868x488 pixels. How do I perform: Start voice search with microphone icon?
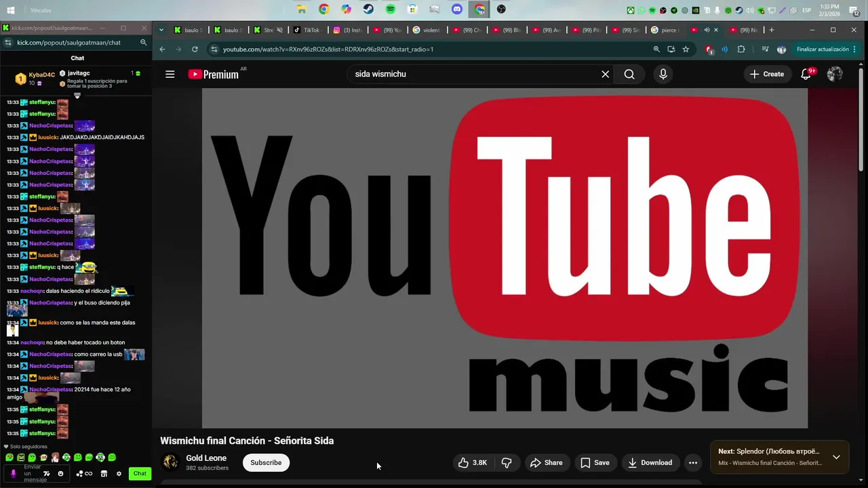[x=663, y=75]
